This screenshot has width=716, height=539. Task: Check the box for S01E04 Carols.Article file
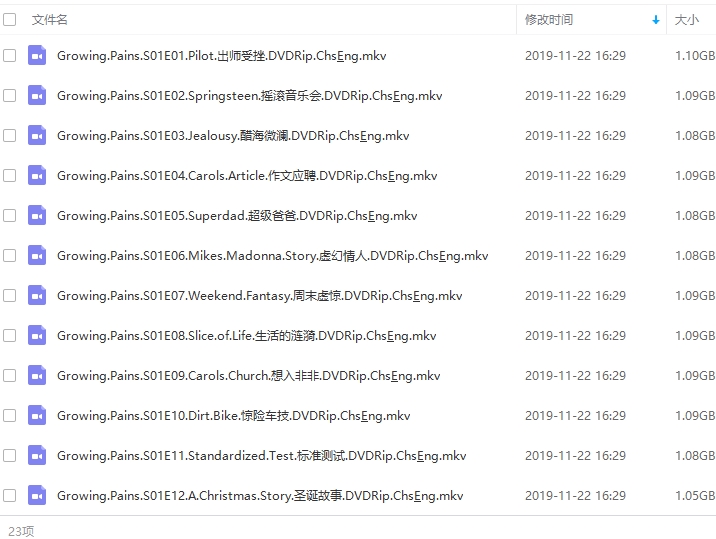coord(10,175)
